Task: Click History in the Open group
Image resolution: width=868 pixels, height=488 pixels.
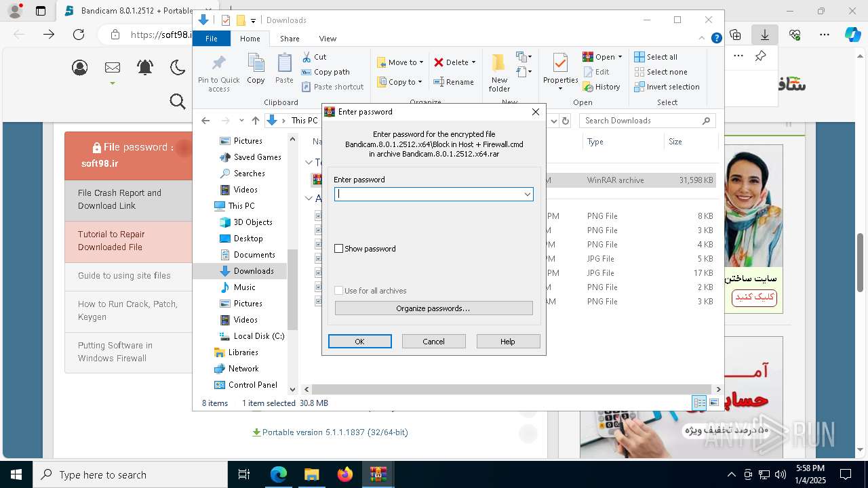Action: pos(601,87)
